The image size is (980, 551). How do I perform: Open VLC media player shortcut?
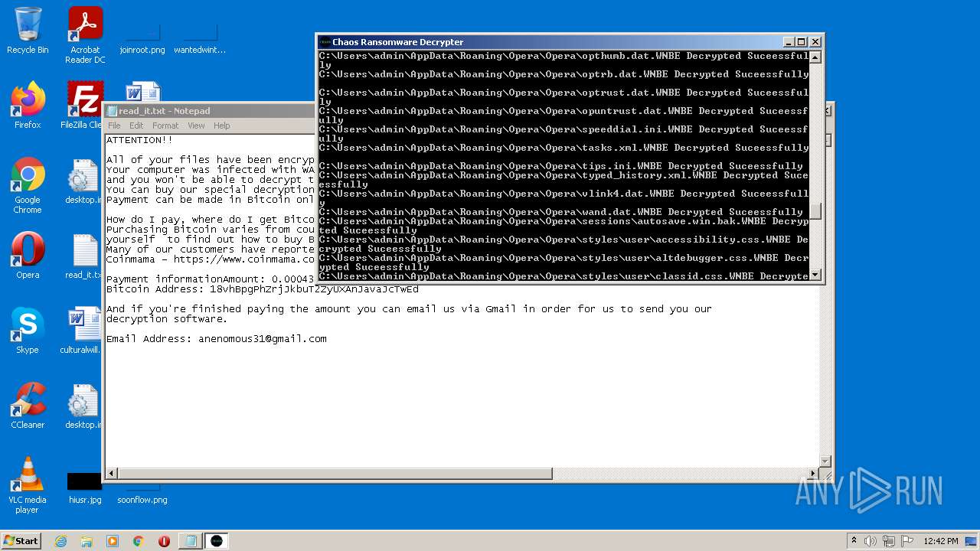[28, 485]
